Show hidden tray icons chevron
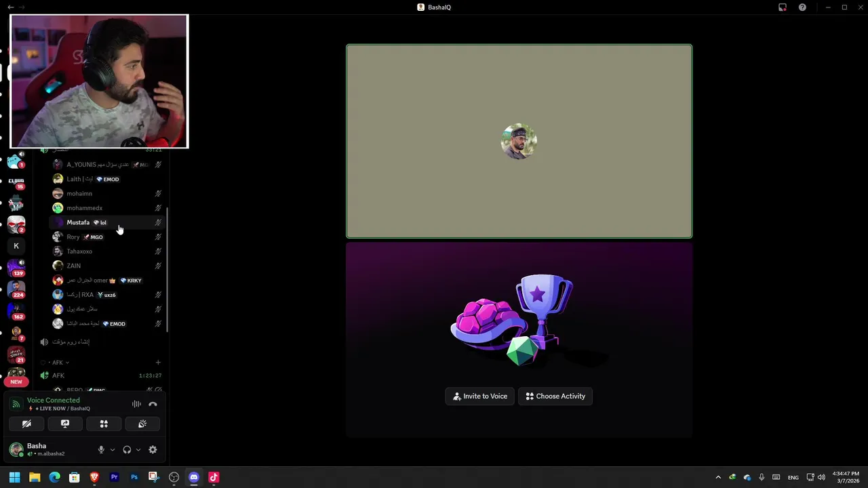 (x=718, y=477)
